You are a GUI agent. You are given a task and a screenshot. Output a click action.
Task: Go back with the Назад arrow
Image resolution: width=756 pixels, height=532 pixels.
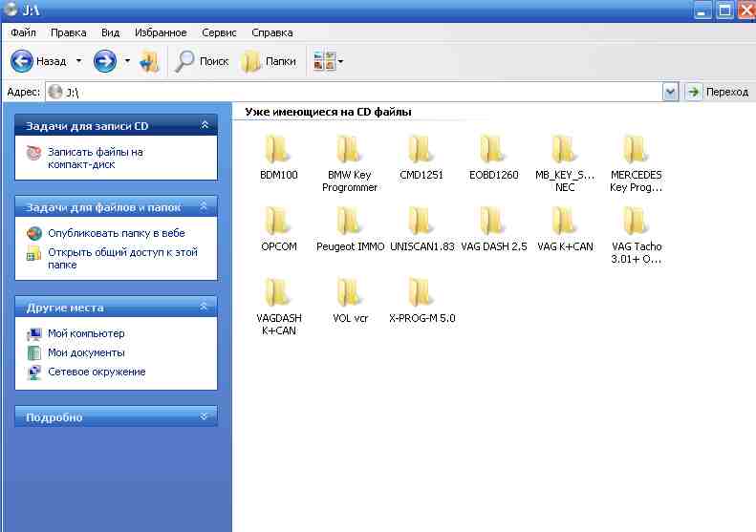click(22, 61)
